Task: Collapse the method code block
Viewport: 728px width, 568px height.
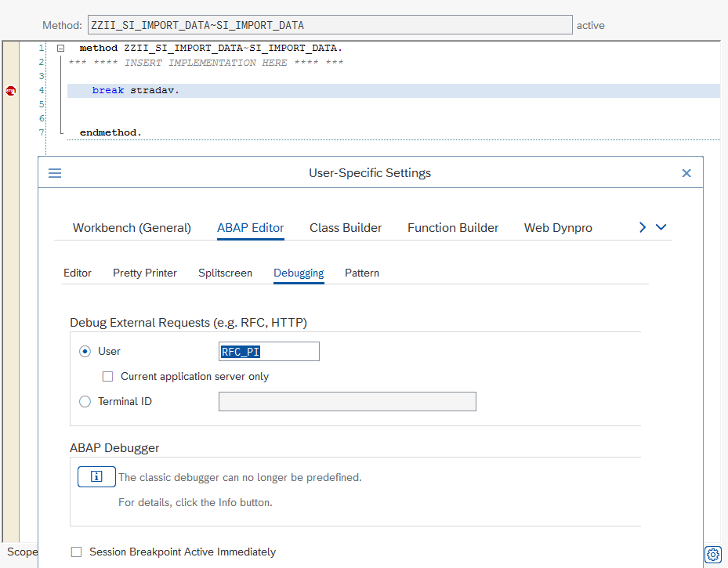Action: coord(60,48)
